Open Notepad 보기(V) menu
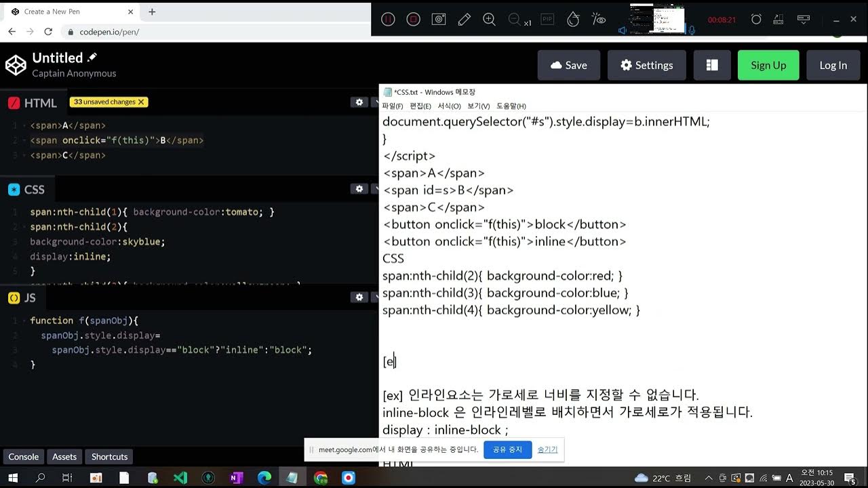The image size is (868, 488). coord(479,106)
